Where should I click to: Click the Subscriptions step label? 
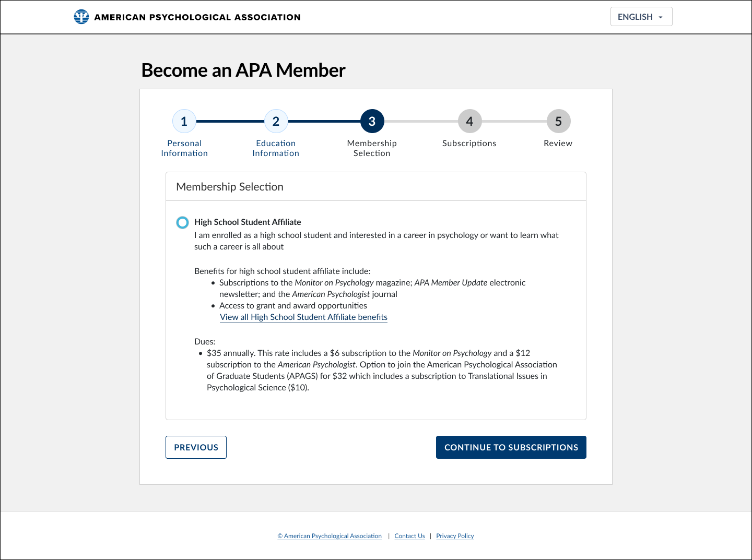[x=469, y=144]
